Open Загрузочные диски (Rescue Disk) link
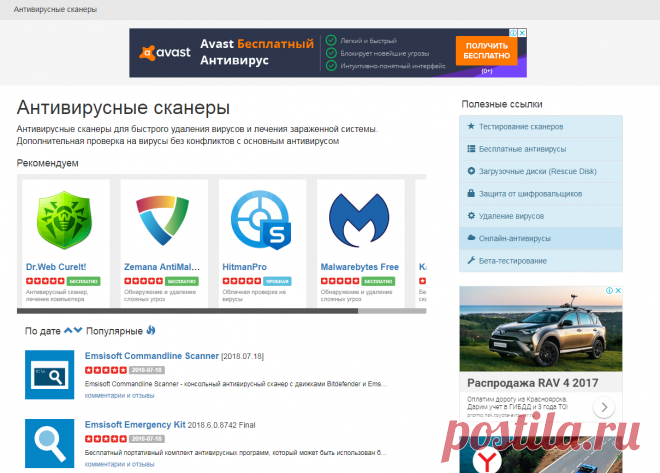660x473 pixels. pos(541,171)
